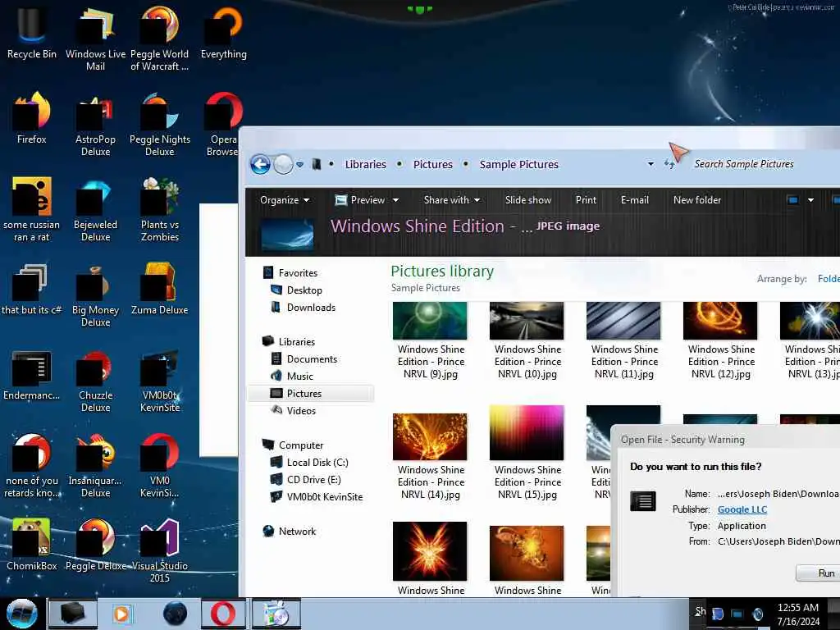
Task: Open the Google LLC publisher link
Action: click(742, 509)
